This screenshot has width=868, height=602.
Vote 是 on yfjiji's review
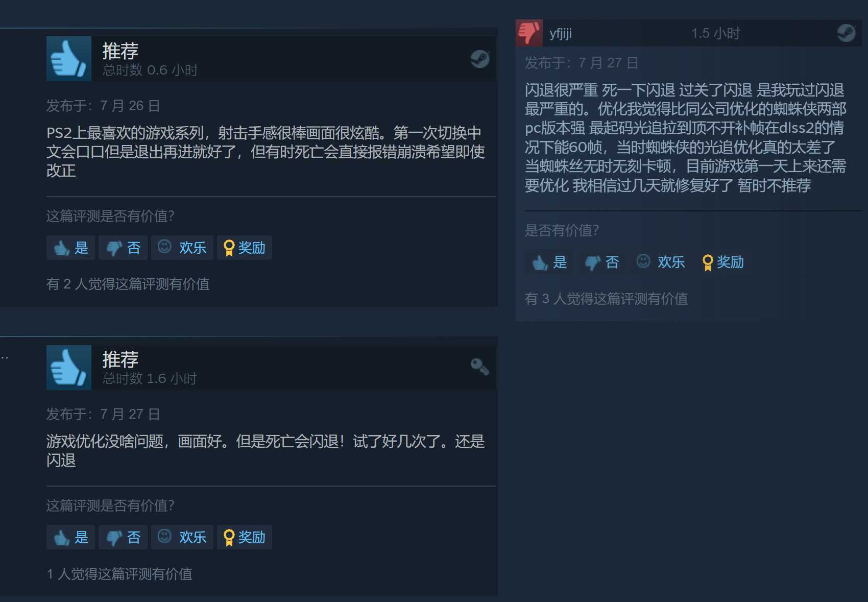tap(549, 262)
